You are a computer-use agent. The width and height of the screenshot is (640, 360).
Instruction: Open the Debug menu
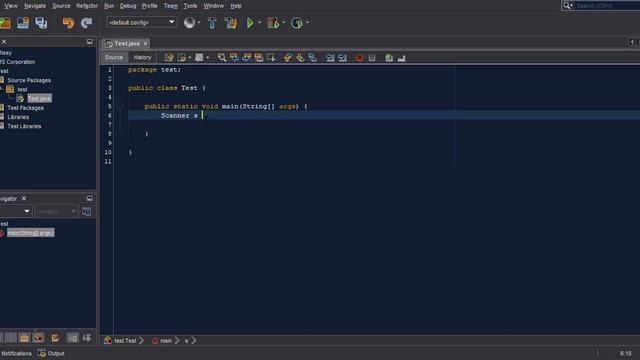128,6
